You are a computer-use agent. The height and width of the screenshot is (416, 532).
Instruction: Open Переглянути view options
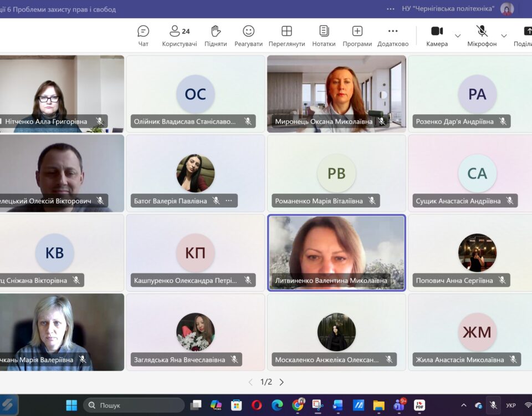[x=287, y=36]
